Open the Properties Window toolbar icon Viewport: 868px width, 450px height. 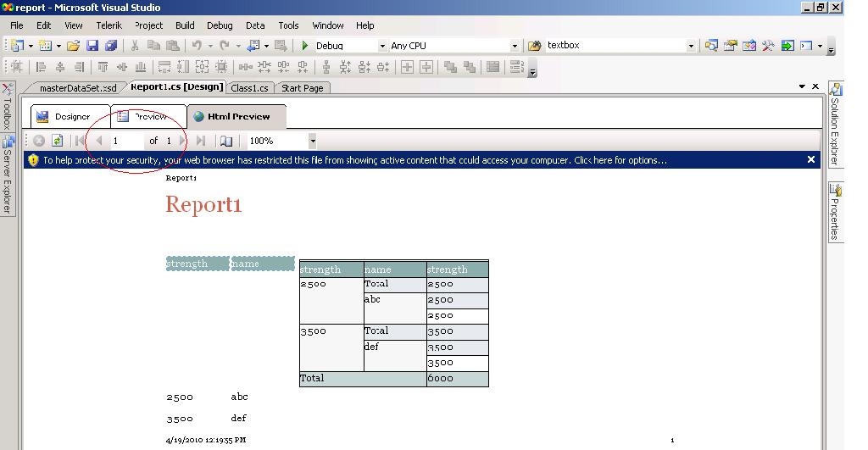pyautogui.click(x=730, y=46)
